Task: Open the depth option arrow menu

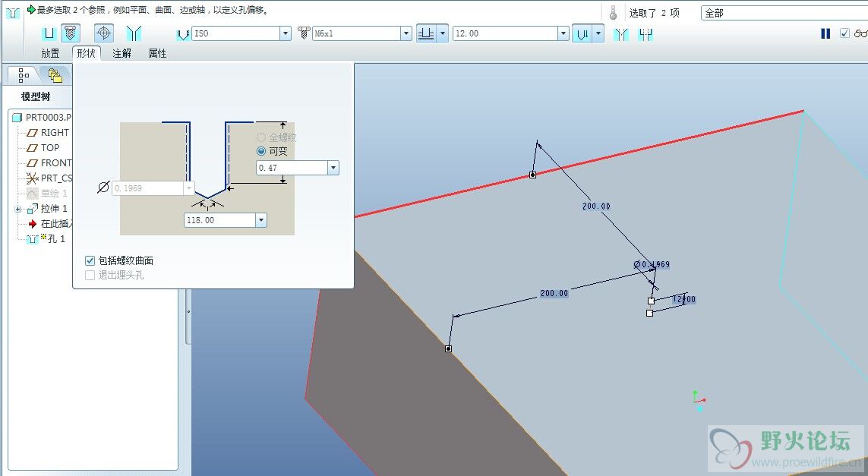Action: pos(443,33)
